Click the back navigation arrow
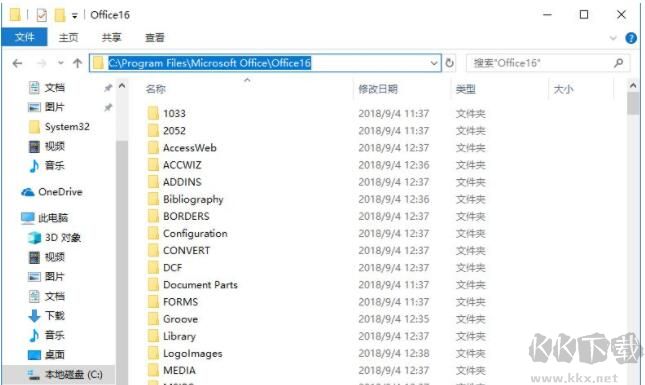 point(17,63)
